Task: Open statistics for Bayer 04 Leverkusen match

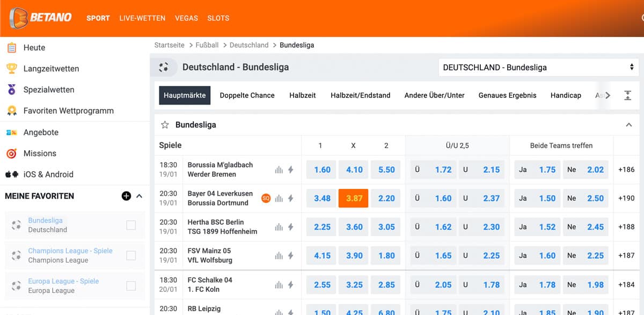Action: (279, 199)
